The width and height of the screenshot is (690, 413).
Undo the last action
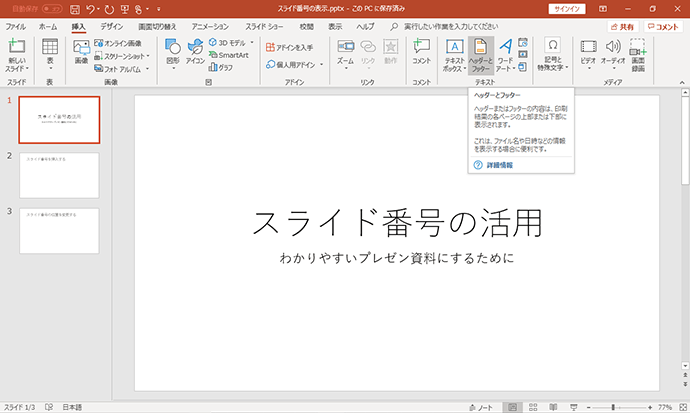[x=90, y=9]
